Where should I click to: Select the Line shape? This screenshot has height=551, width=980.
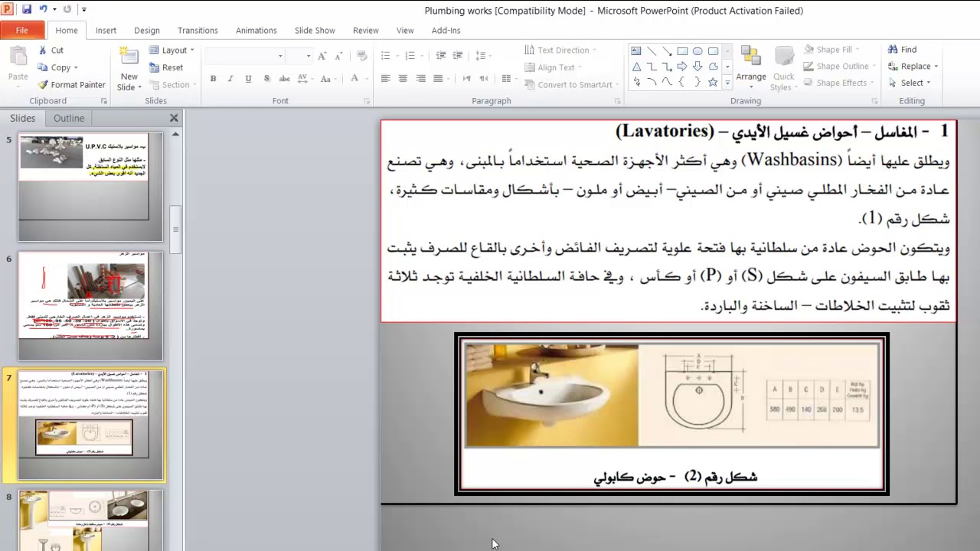[652, 51]
